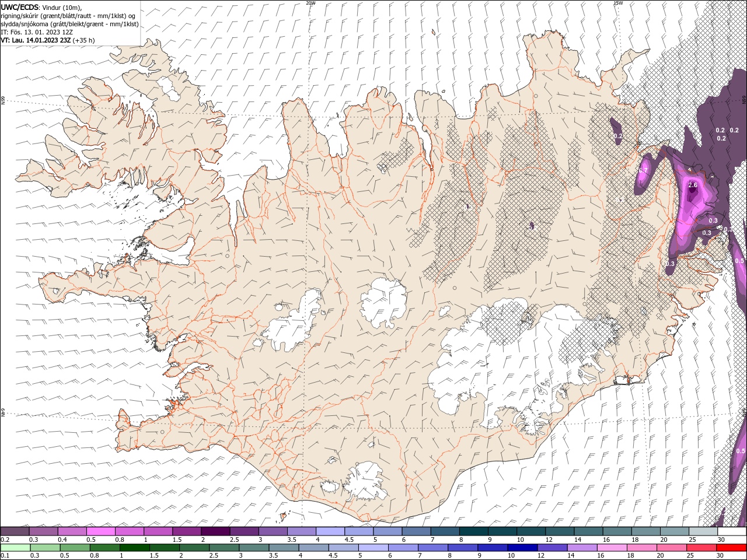Pick upper legend pale grey swatch between 25 and 30

click(x=702, y=531)
